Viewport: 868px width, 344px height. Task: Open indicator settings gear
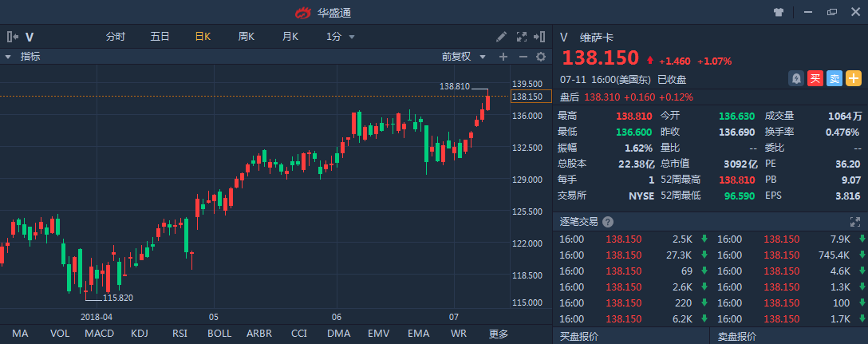coord(541,57)
